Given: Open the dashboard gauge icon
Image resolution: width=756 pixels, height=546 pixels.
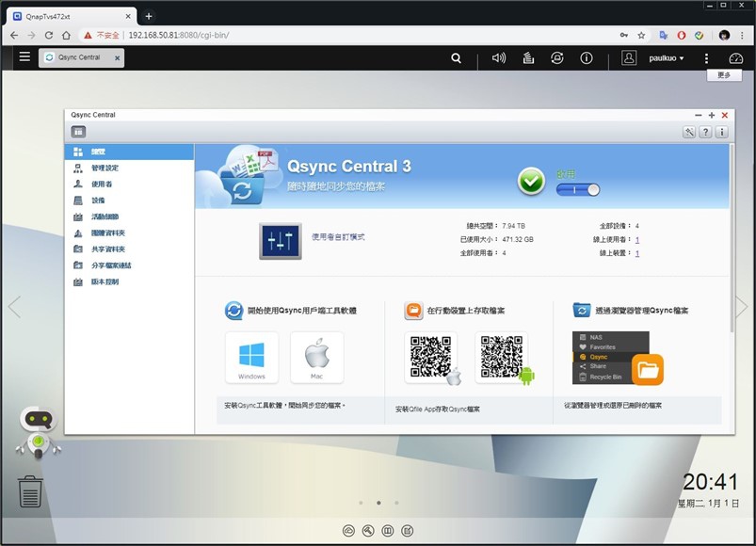Looking at the screenshot, I should [735, 58].
